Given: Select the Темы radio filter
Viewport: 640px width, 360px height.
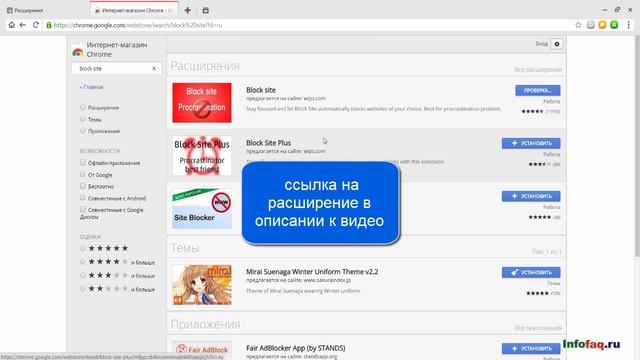Looking at the screenshot, I should click(x=83, y=119).
